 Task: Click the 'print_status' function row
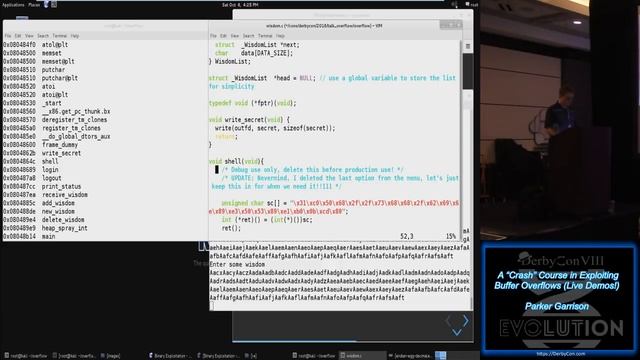click(42, 187)
